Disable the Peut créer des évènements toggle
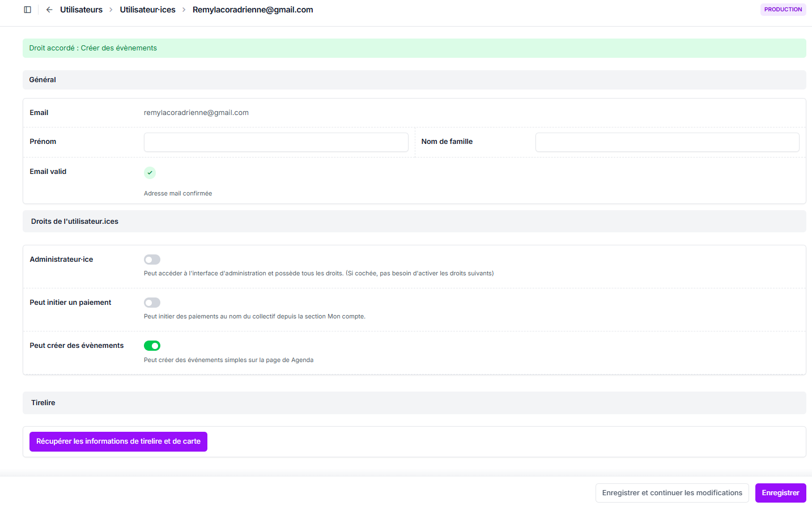812x506 pixels. (152, 346)
